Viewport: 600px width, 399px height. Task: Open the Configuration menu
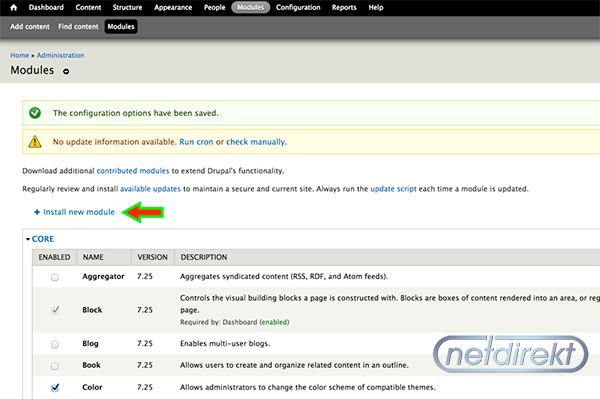pyautogui.click(x=298, y=7)
